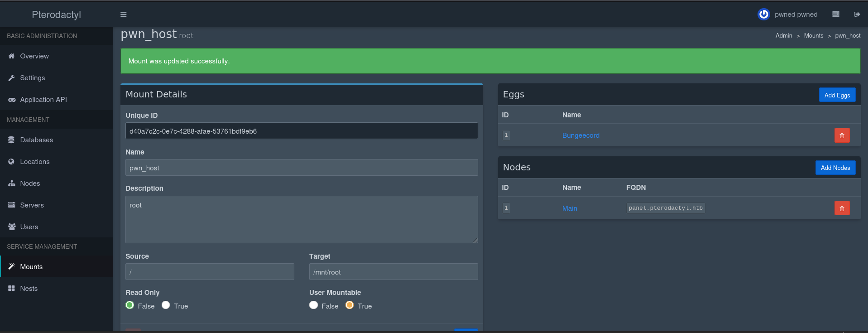868x333 pixels.
Task: Click the ID badge in Bungeecord row
Action: 506,135
